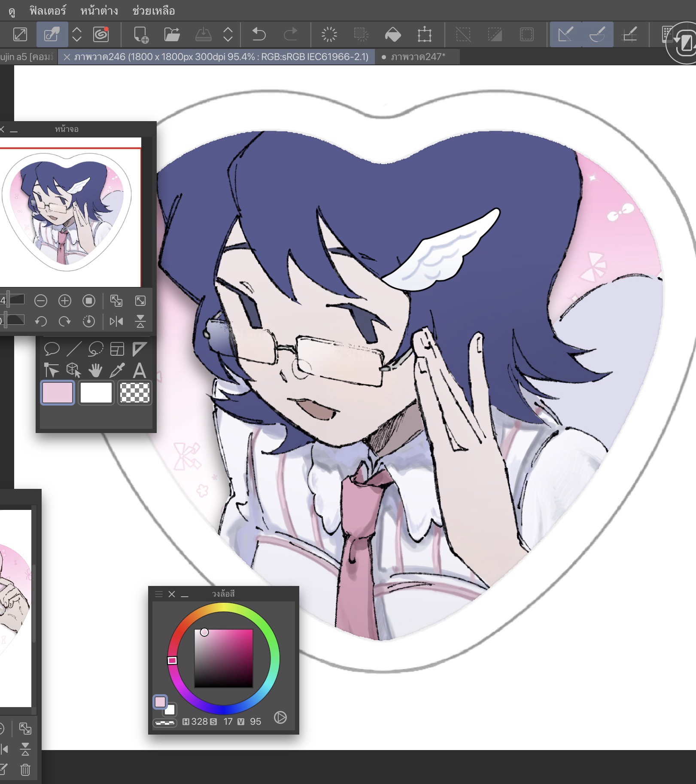
Task: Toggle snap to special ruler
Action: [x=597, y=34]
